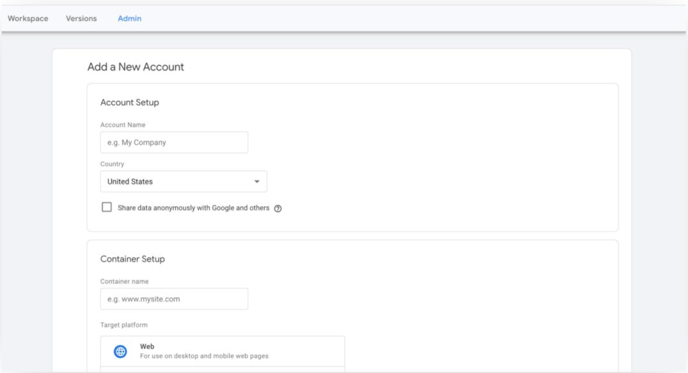Open the data sharing help icon
Viewport: 688px width, 373px height.
[x=278, y=208]
